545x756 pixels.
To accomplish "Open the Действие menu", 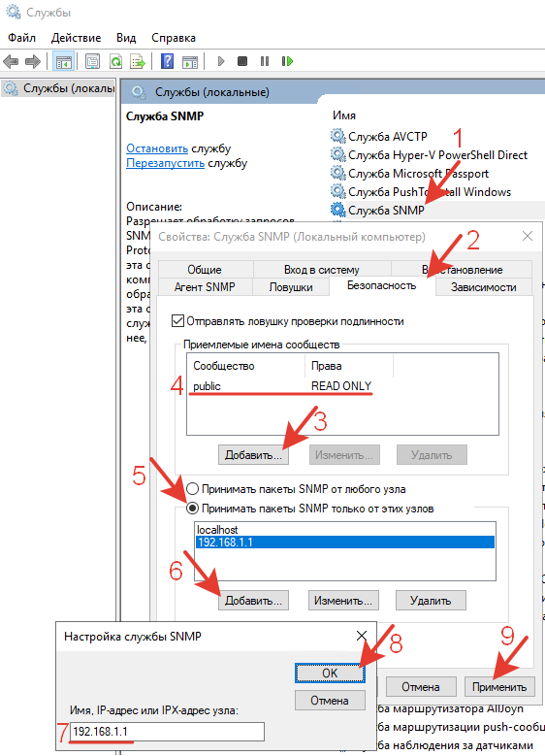I will 77,38.
